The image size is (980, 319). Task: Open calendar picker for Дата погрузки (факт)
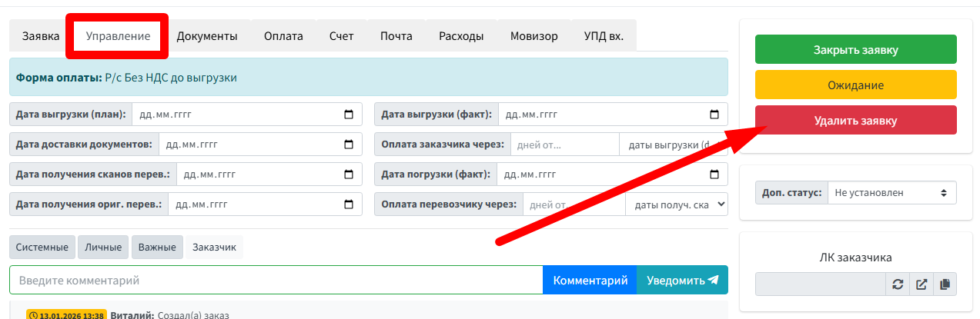click(x=714, y=174)
